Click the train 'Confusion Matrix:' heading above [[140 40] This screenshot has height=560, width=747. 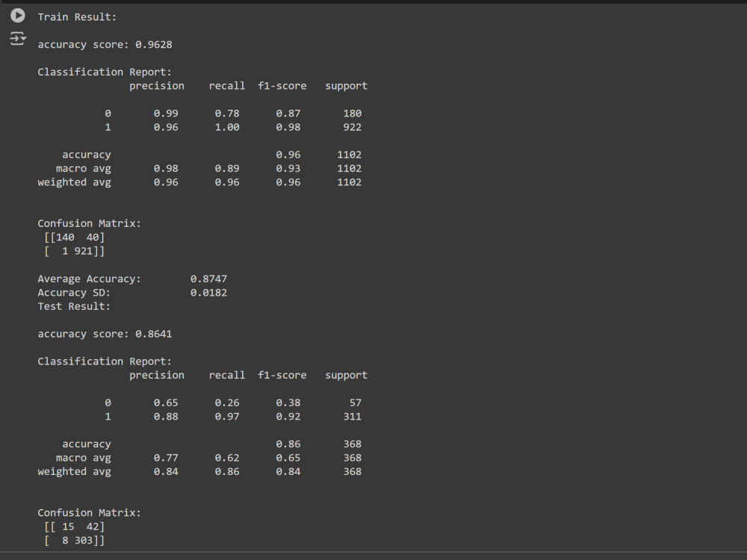[x=90, y=224]
